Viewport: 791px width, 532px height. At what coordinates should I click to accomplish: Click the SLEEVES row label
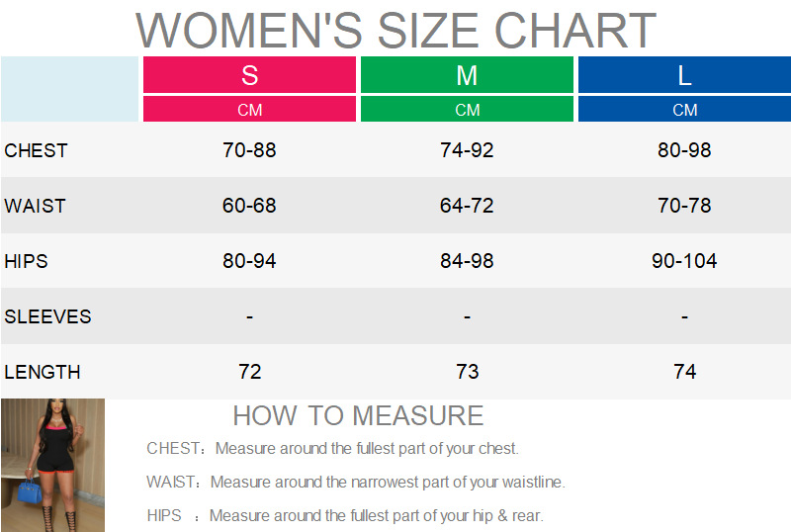click(x=47, y=316)
